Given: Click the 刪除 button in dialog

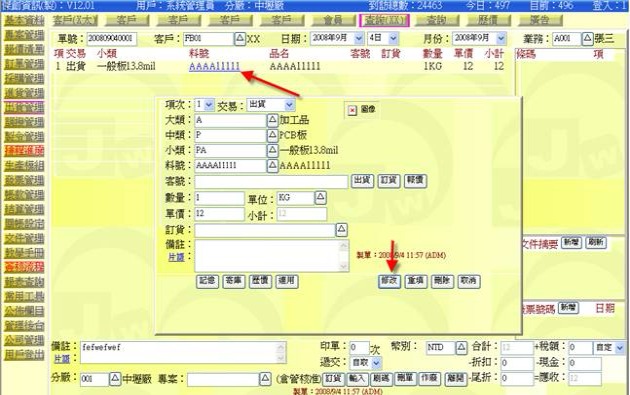Looking at the screenshot, I should click(x=442, y=281).
